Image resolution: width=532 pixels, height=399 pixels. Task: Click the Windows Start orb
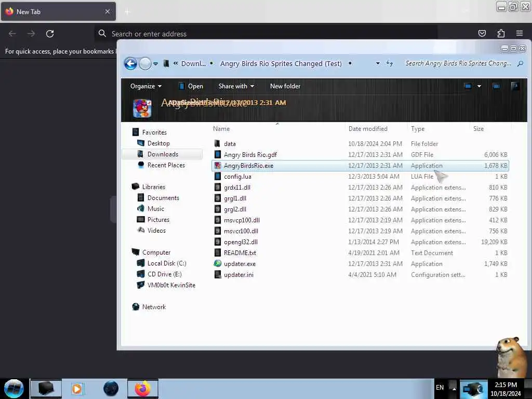click(14, 389)
